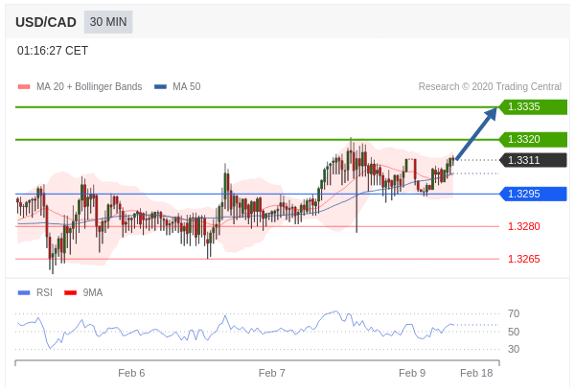
Task: Click the 01:16:27 CET timestamp
Action: [x=53, y=51]
